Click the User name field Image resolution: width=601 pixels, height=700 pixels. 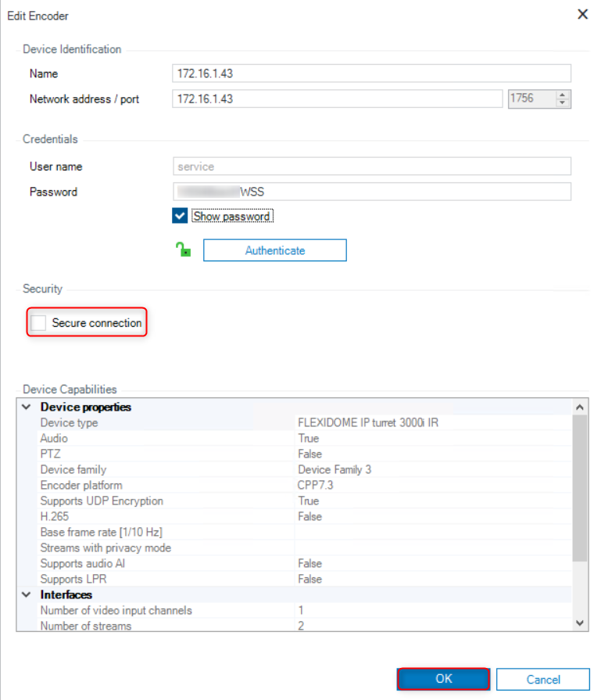pyautogui.click(x=371, y=167)
